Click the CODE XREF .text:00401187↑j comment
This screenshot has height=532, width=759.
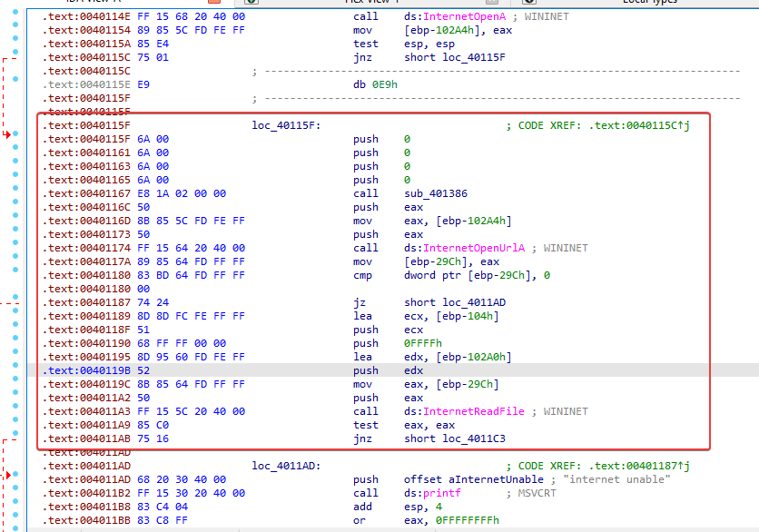[597, 466]
